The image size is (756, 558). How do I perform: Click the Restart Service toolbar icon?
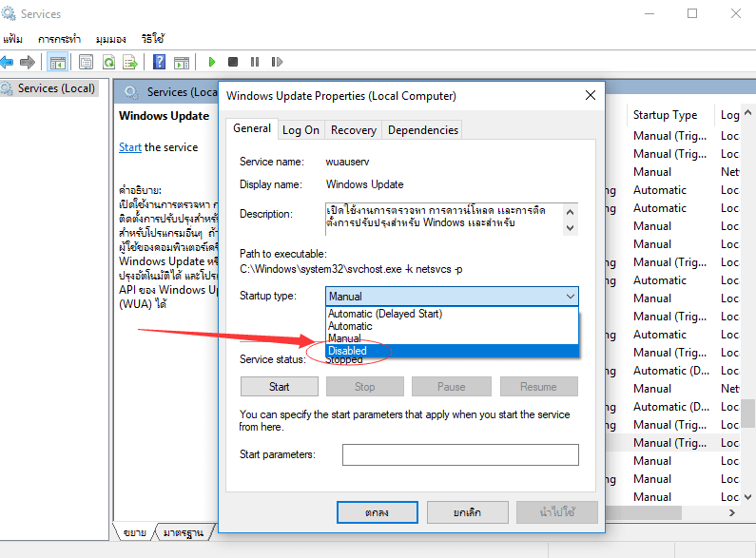pos(277,62)
